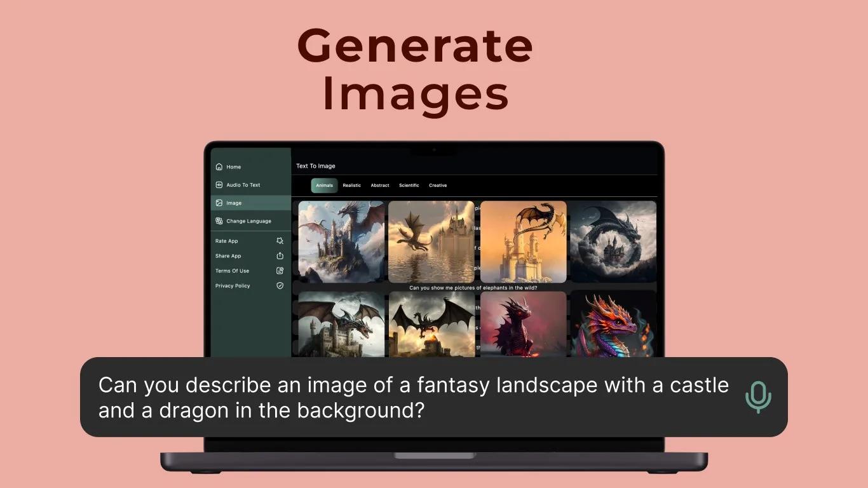Open black winged dragon at sunset thumbnail

click(431, 324)
